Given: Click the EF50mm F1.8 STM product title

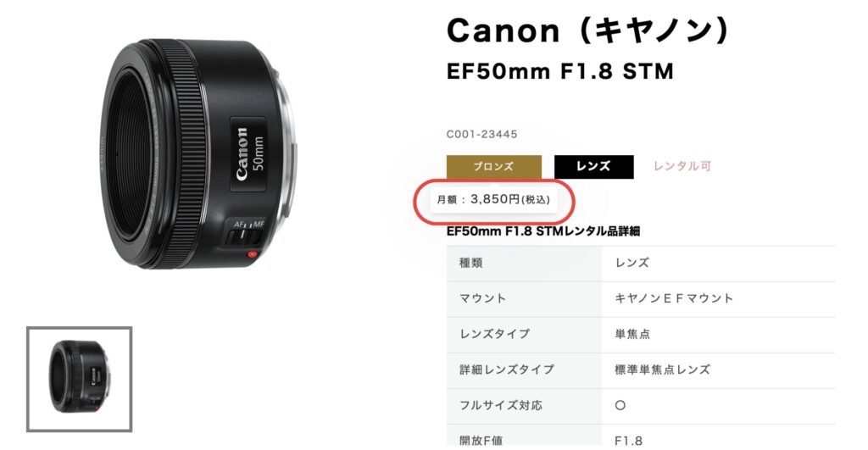Looking at the screenshot, I should 560,72.
